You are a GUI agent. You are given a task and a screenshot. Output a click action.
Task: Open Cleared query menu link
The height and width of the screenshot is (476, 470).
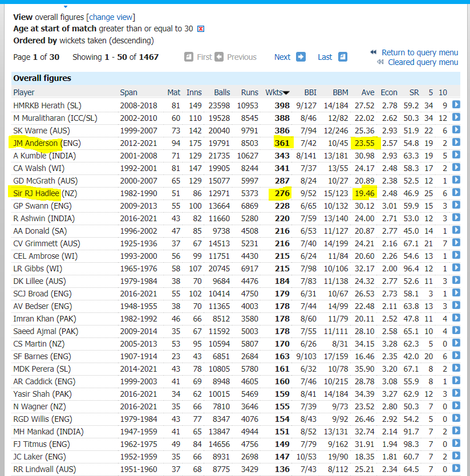(x=423, y=62)
